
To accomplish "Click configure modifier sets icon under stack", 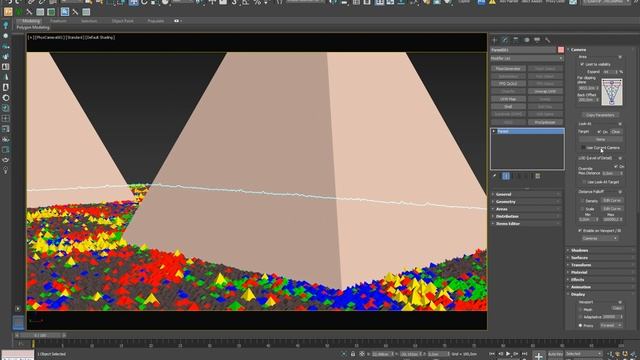I will click(x=538, y=176).
